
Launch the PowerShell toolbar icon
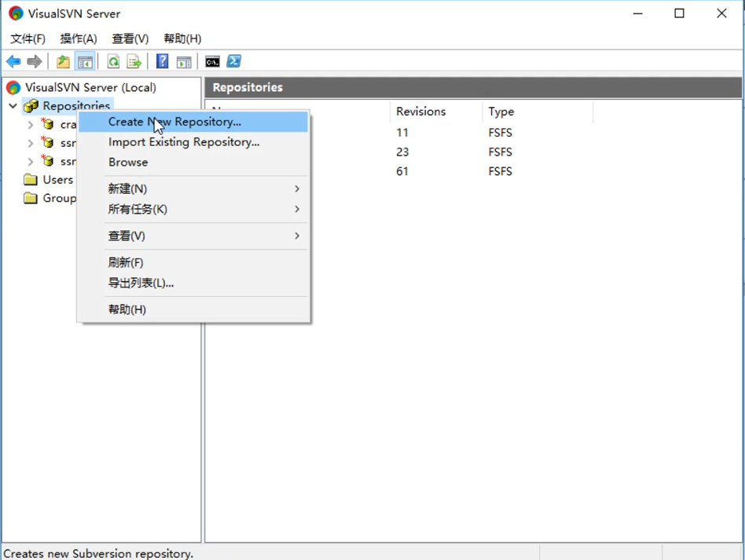[x=233, y=61]
